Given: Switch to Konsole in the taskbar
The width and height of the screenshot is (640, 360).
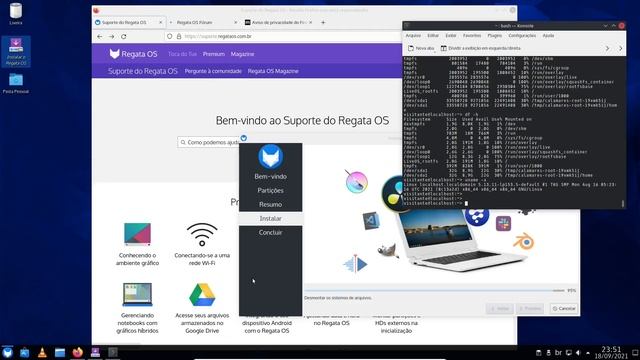Looking at the screenshot, I should [x=113, y=353].
